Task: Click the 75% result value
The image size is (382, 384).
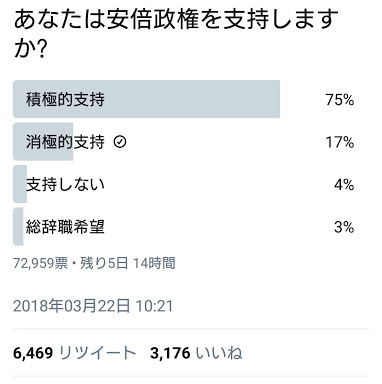Action: click(x=340, y=100)
